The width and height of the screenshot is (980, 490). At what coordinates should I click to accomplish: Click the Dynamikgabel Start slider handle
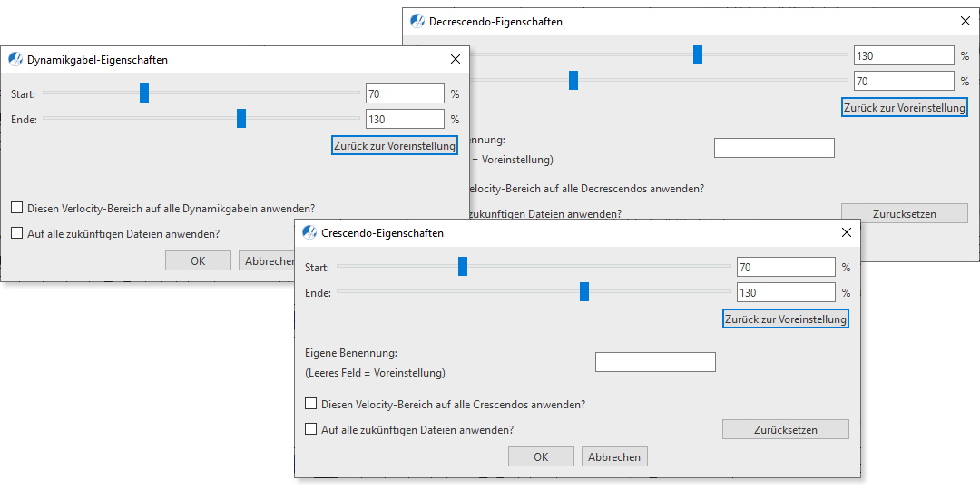[x=144, y=93]
